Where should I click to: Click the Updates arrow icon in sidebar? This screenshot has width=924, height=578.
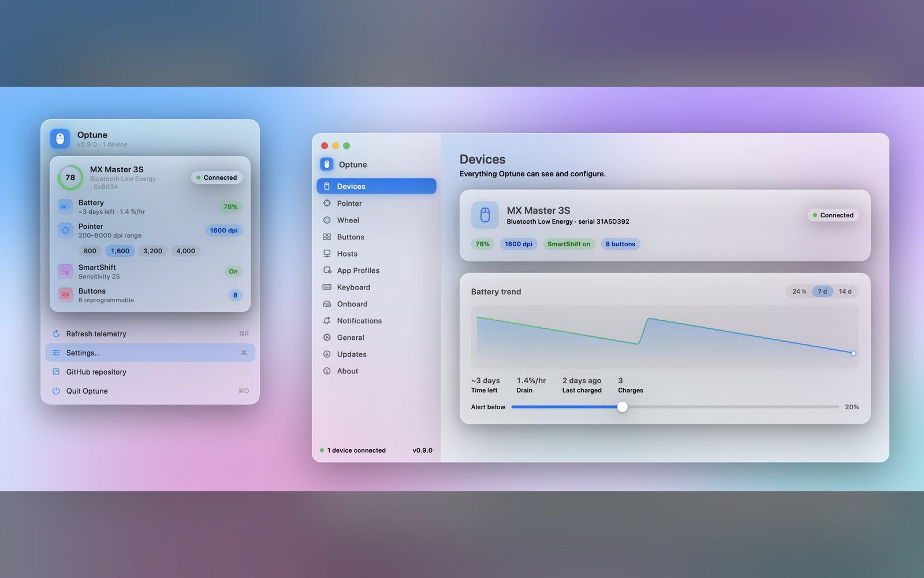[327, 354]
